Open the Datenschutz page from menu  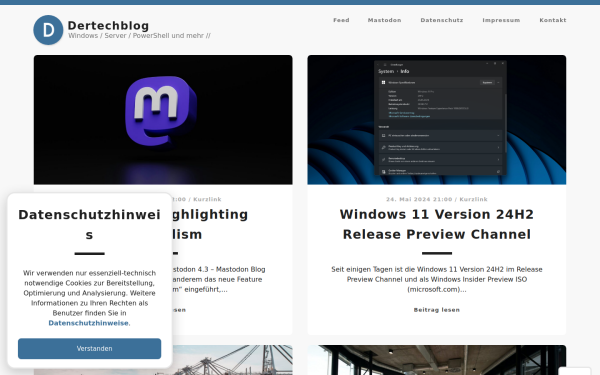coord(442,20)
